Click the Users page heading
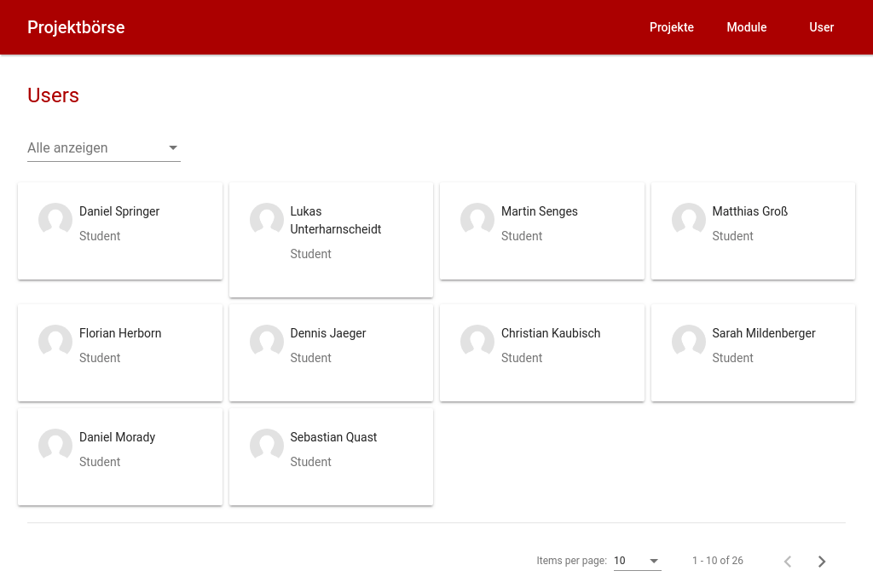The image size is (873, 588). point(54,95)
